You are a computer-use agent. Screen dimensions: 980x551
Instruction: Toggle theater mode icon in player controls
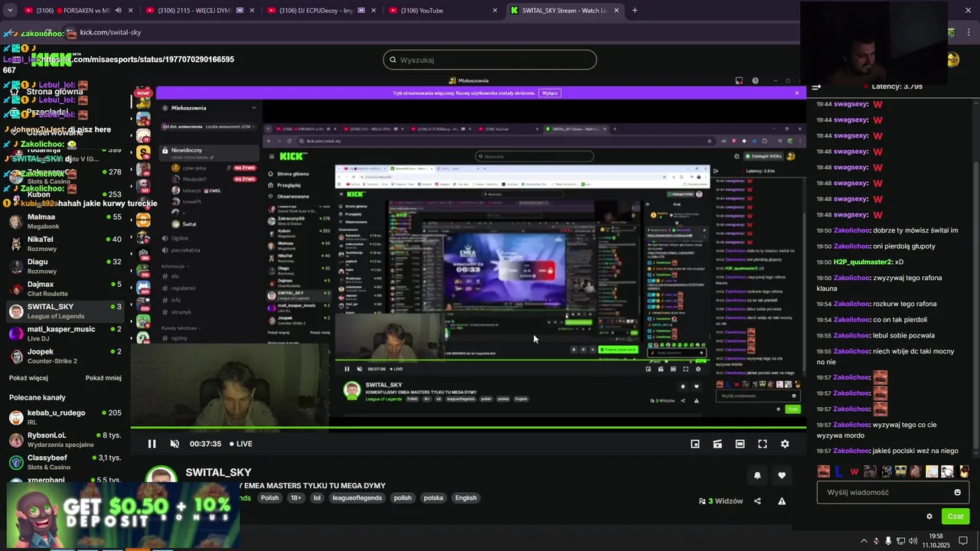click(x=740, y=444)
